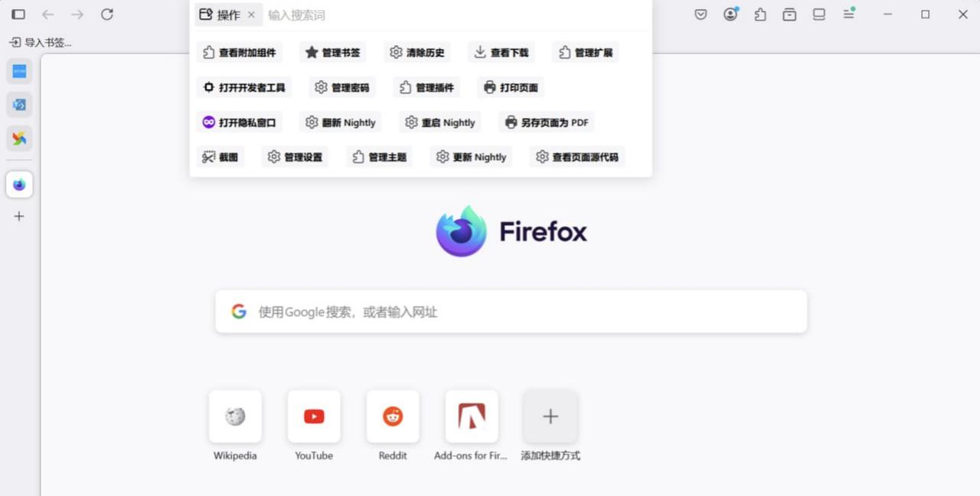Viewport: 980px width, 496px height.
Task: Choose the 查看下载 action
Action: click(501, 53)
